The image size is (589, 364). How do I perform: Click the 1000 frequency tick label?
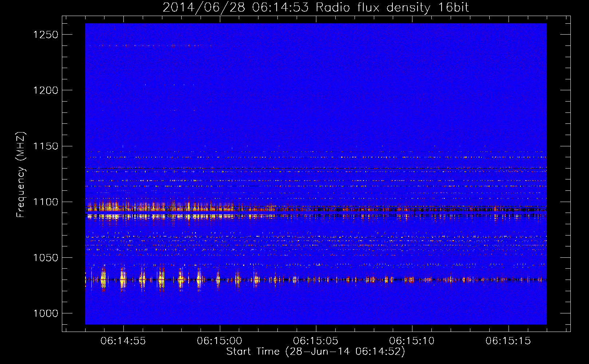(x=46, y=313)
